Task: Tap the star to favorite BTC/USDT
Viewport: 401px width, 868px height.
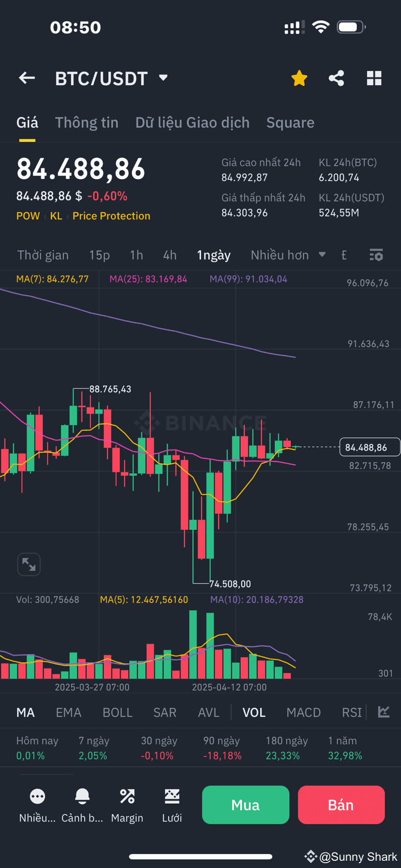Action: pyautogui.click(x=299, y=78)
